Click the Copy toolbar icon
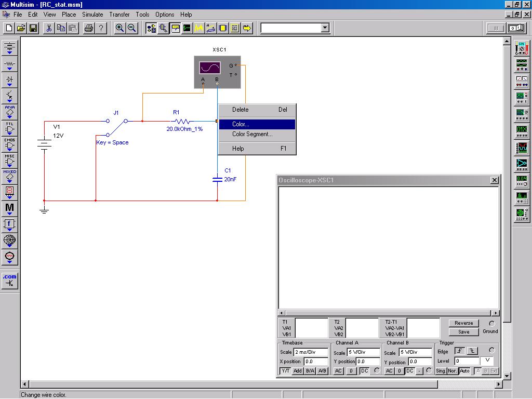Image resolution: width=532 pixels, height=399 pixels. (x=61, y=28)
